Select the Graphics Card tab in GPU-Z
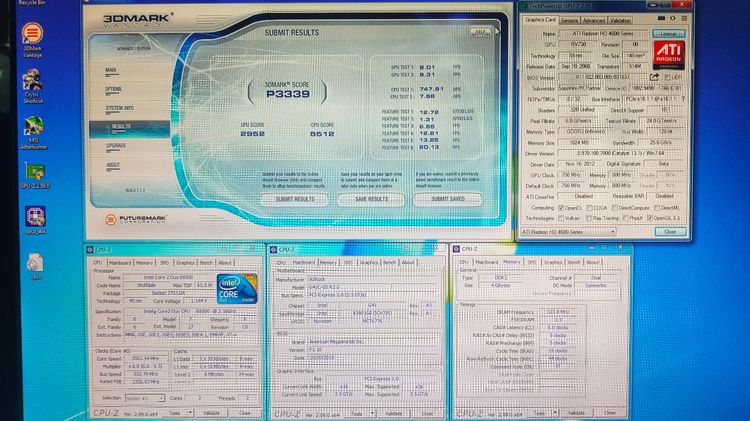750x421 pixels. [540, 20]
